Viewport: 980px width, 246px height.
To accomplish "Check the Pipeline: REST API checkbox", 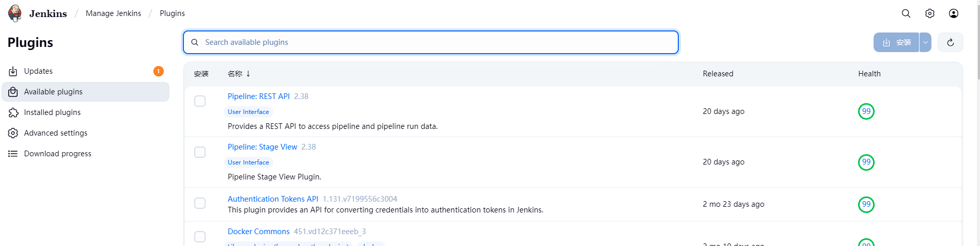I will click(200, 101).
